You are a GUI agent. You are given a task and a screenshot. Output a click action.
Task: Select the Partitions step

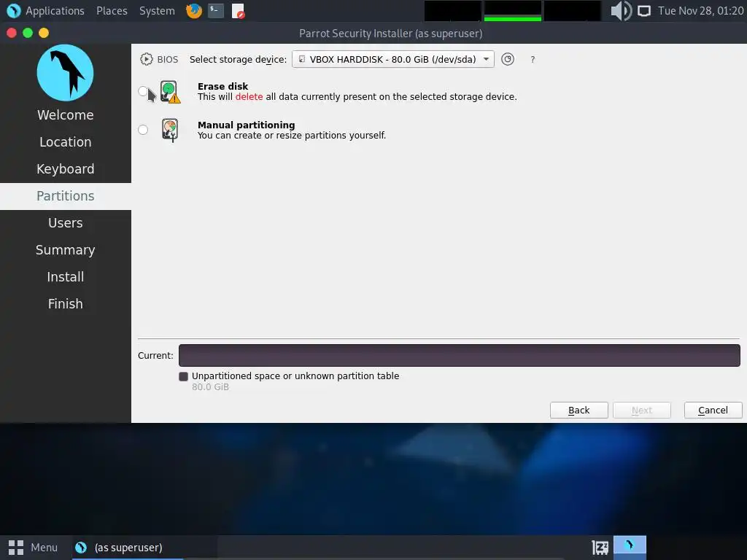click(x=65, y=196)
